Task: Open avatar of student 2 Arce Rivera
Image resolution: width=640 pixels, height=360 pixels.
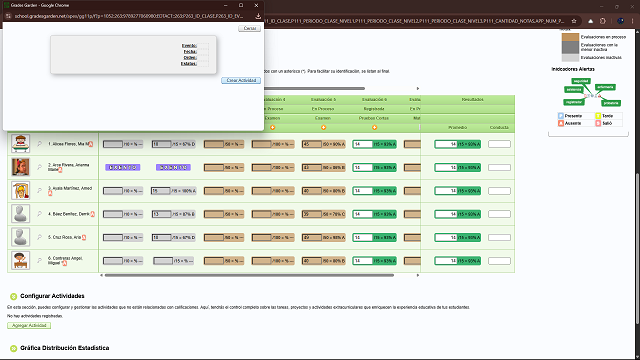Action: [20, 167]
